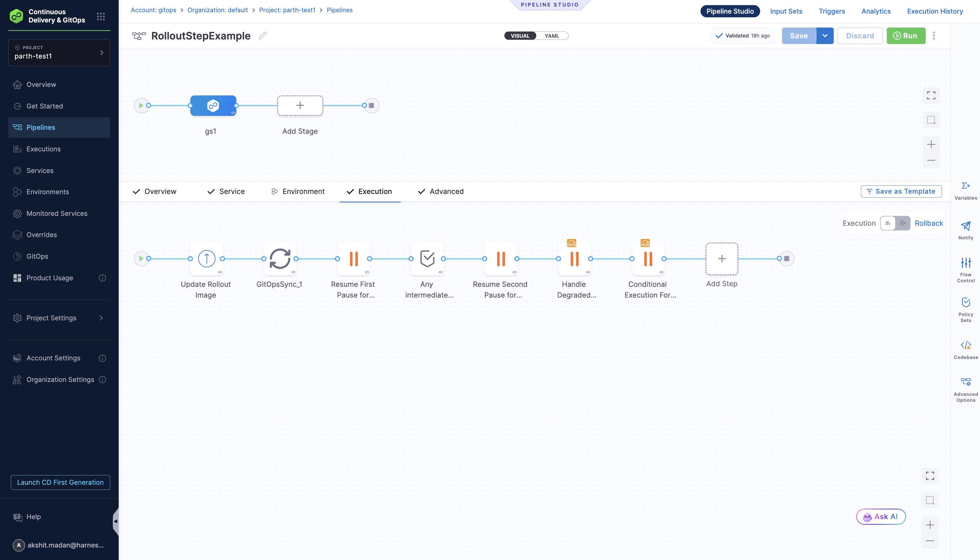The height and width of the screenshot is (560, 980).
Task: Click the zoom out minus control
Action: point(931,160)
